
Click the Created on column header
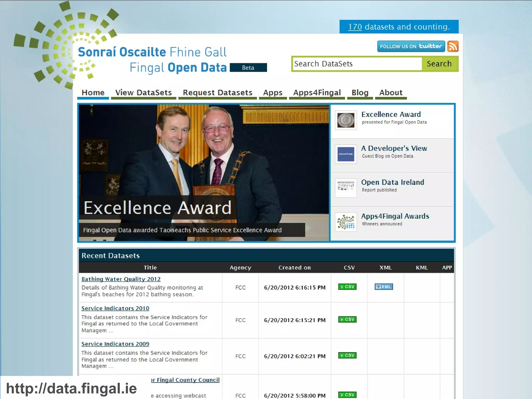(295, 268)
